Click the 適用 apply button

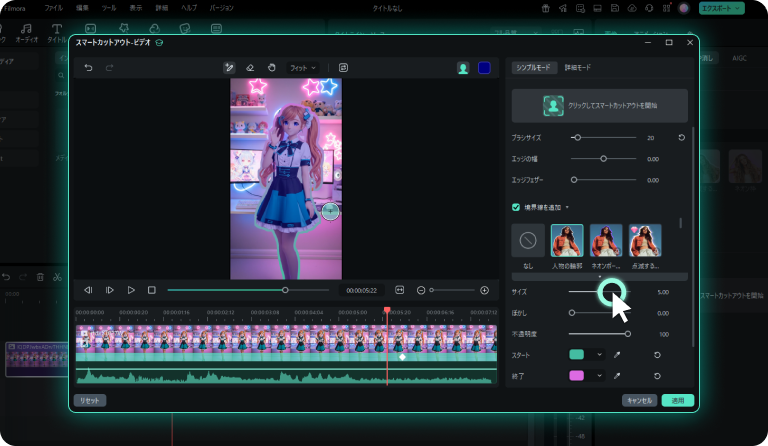tap(677, 400)
